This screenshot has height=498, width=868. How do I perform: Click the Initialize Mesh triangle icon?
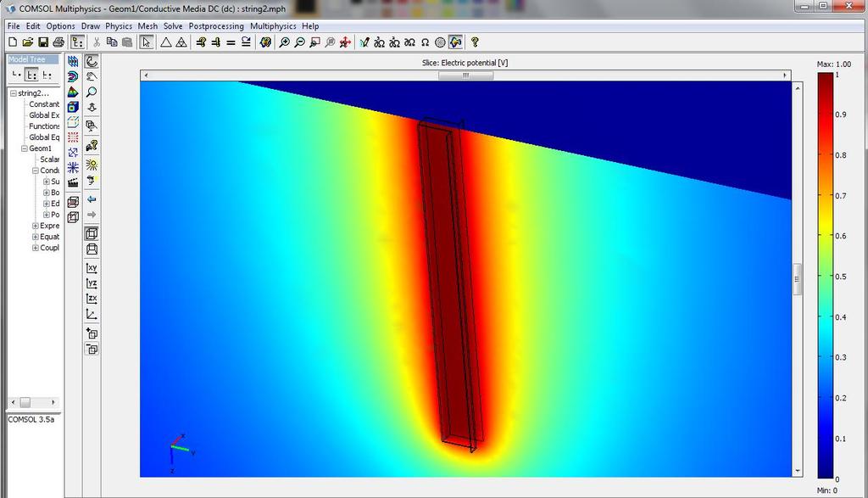(165, 42)
